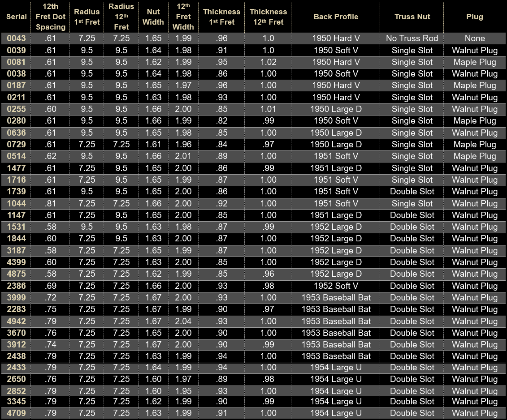Click the 1.02 thickness in row 0081
Screen dimensions: 507x420
pyautogui.click(x=269, y=62)
